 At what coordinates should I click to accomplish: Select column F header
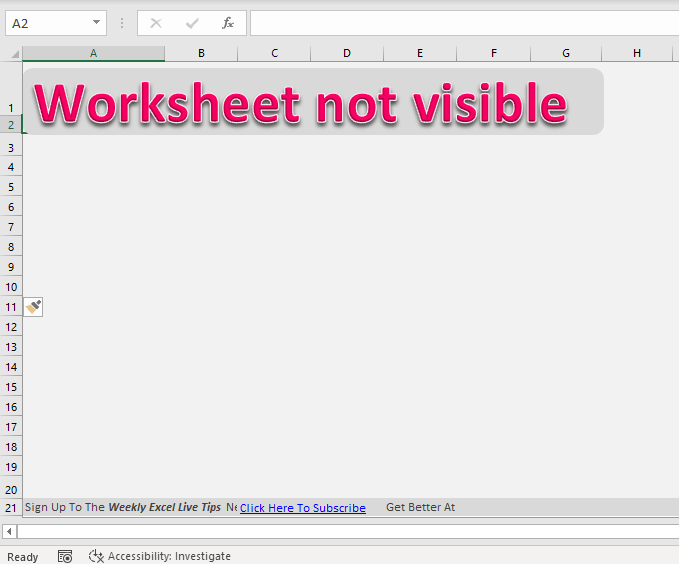(494, 54)
